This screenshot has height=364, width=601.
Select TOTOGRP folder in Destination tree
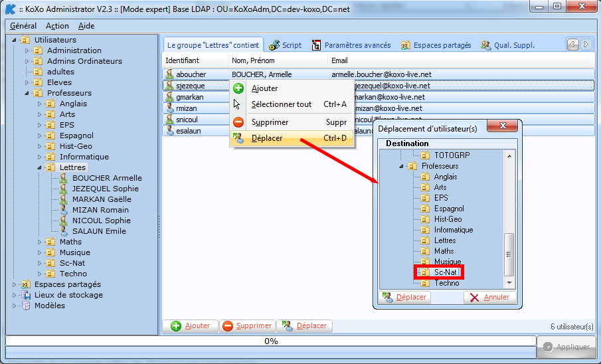pyautogui.click(x=445, y=155)
